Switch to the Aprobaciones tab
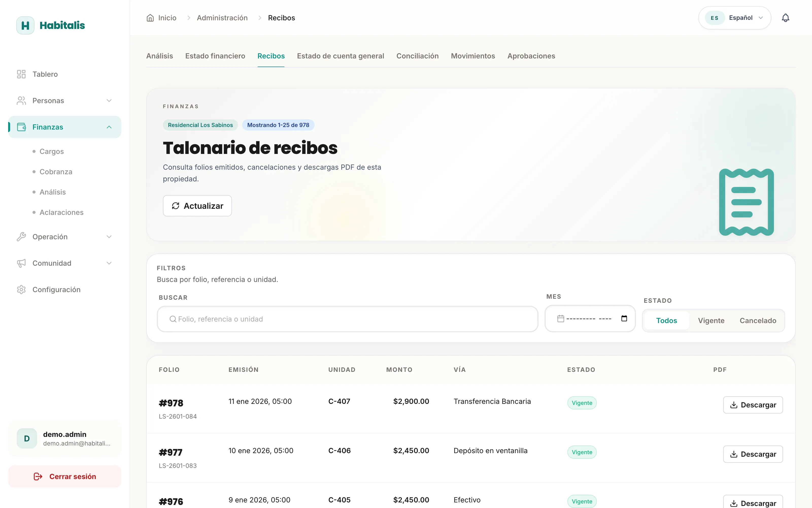Screen dimensions: 812x508 pyautogui.click(x=531, y=56)
